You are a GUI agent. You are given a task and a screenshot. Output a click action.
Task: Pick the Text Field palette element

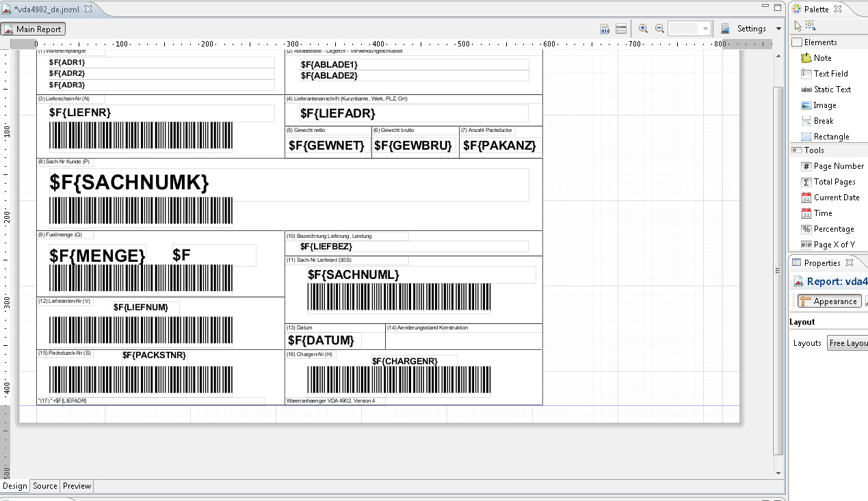(830, 74)
